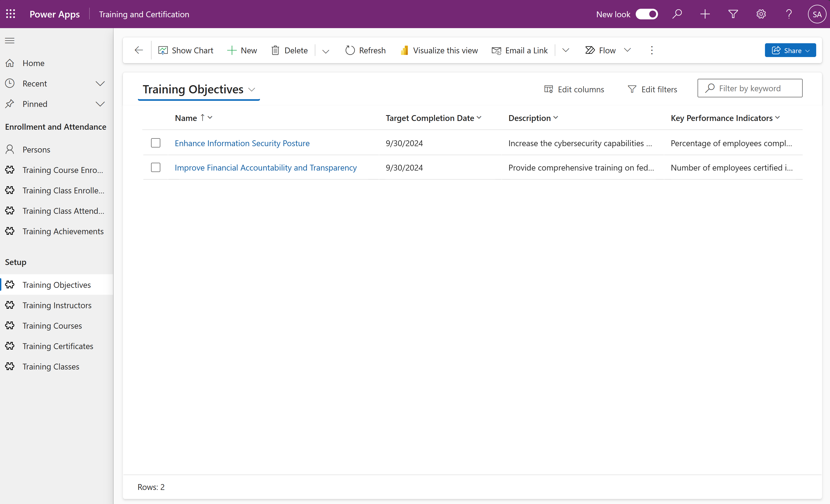Viewport: 830px width, 504px height.
Task: Click Email a Link
Action: tap(520, 50)
